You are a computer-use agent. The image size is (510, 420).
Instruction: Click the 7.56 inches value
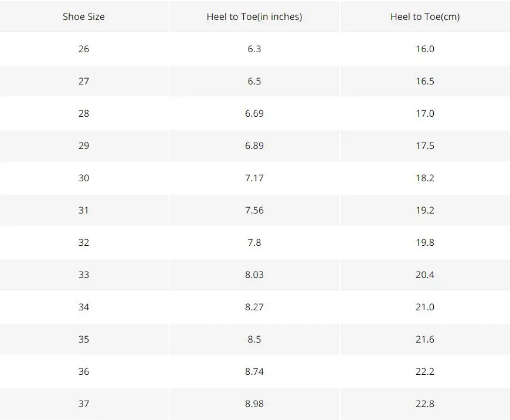click(x=254, y=210)
